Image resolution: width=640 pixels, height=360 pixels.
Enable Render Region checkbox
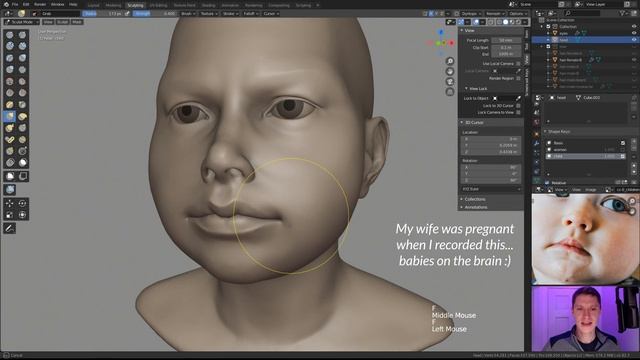pyautogui.click(x=518, y=78)
